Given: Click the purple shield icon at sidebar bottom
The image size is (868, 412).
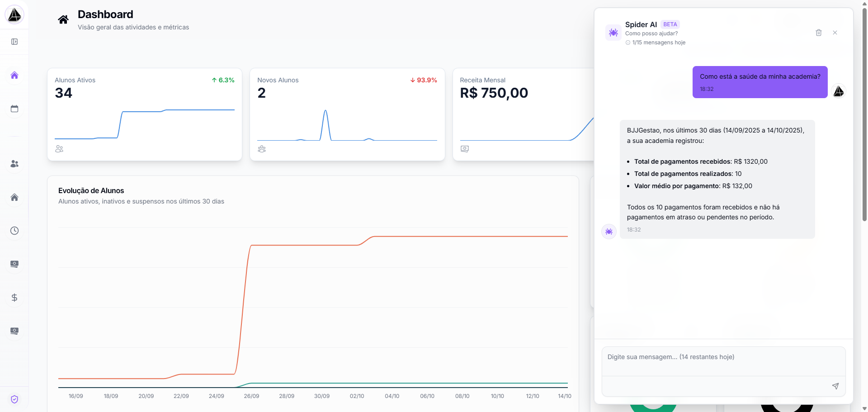Looking at the screenshot, I should (14, 399).
